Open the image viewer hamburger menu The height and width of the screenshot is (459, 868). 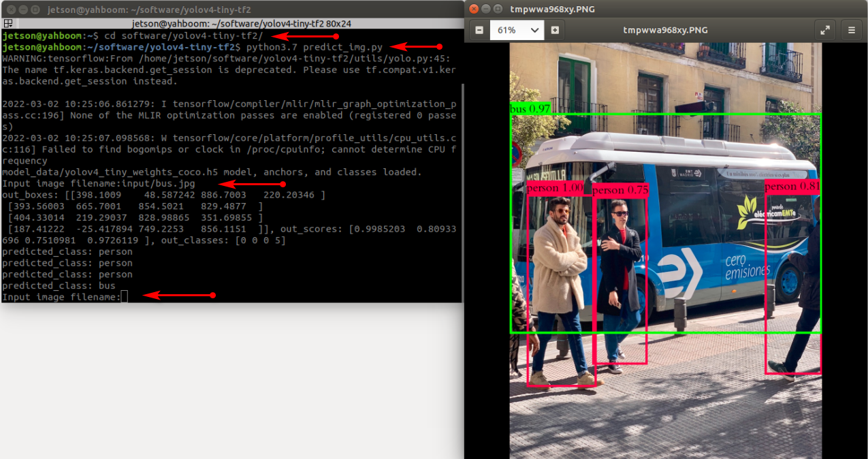click(x=852, y=30)
